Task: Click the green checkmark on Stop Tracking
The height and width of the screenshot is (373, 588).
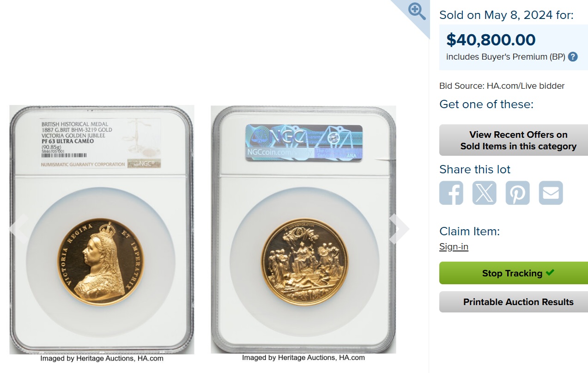Action: point(550,273)
